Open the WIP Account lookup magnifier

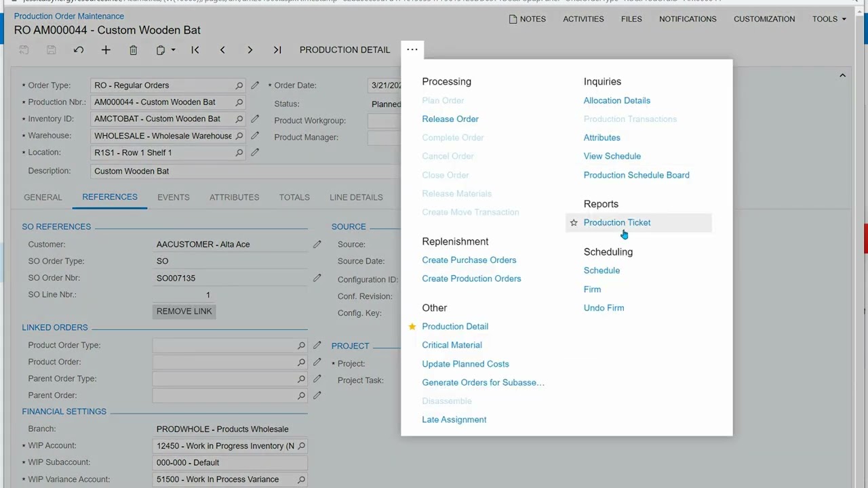click(x=301, y=446)
